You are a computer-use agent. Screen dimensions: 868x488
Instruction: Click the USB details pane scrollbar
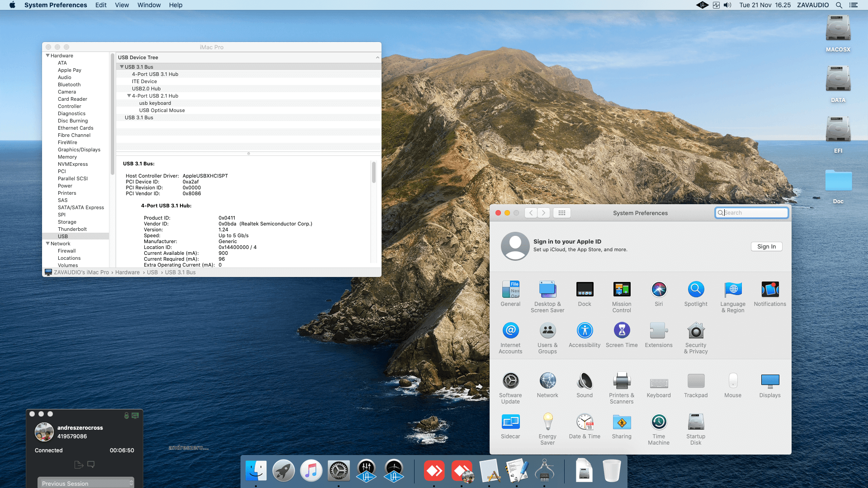click(374, 172)
